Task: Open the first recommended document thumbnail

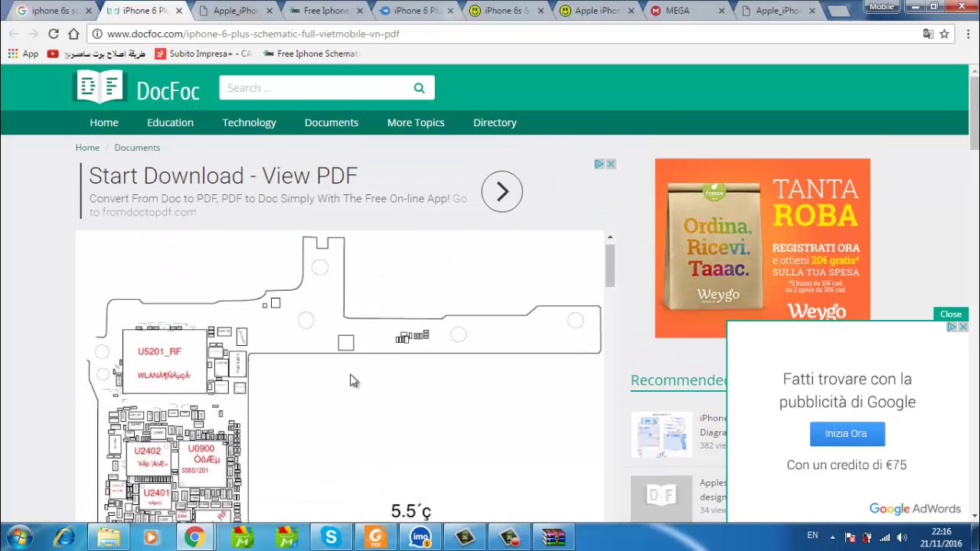Action: click(661, 435)
